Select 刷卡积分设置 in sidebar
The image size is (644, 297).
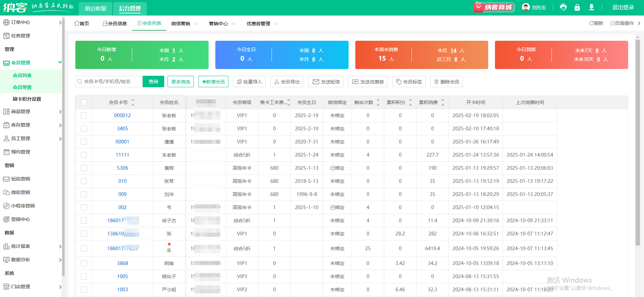click(x=27, y=99)
